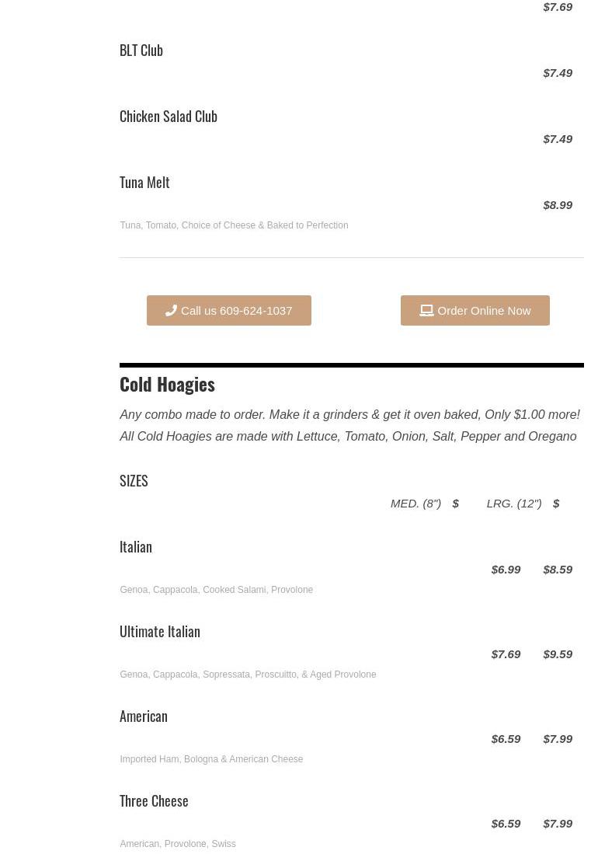Click the Tuna Melt $8.99 price

click(558, 205)
